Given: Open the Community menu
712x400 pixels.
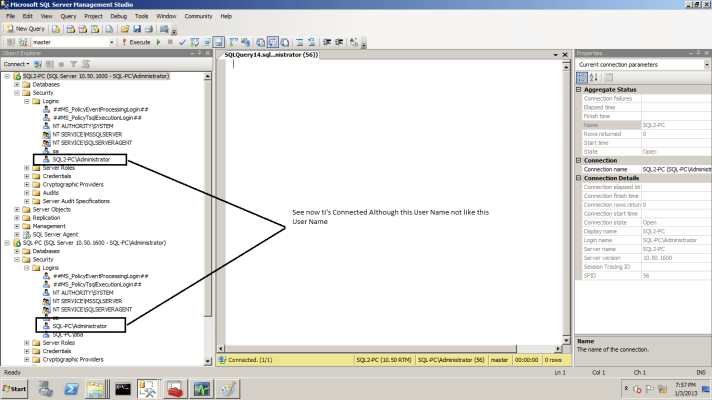Looking at the screenshot, I should [198, 16].
